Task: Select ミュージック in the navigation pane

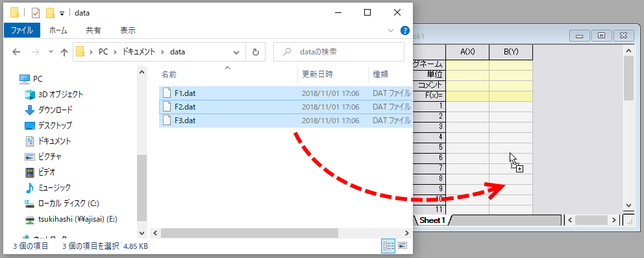Action: (x=48, y=188)
